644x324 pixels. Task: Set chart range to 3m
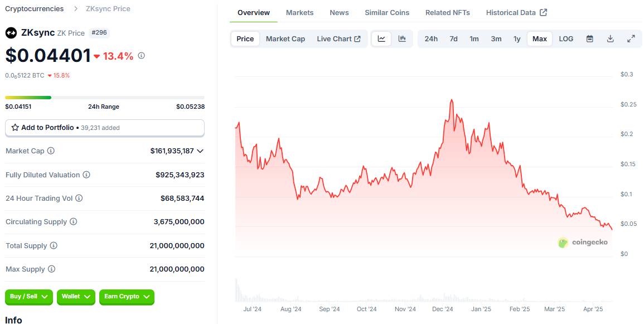496,38
